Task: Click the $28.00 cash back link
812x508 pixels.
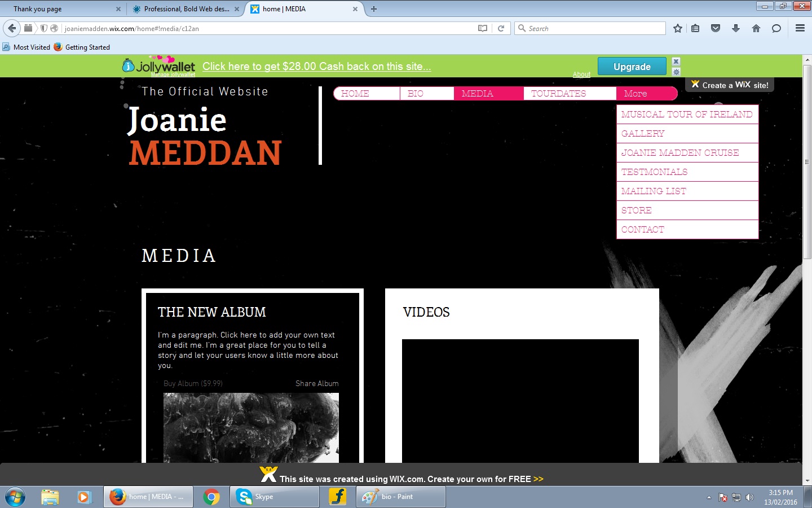Action: [317, 67]
